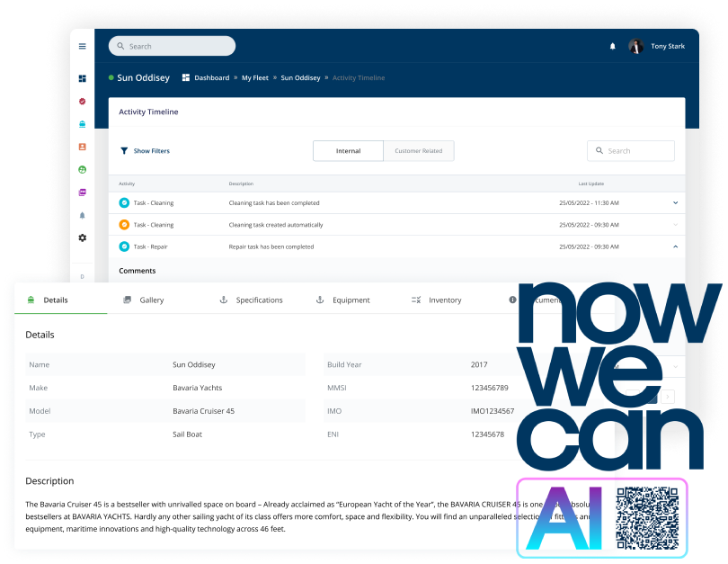Navigate to My Fleet in the breadcrumb
The width and height of the screenshot is (728, 564).
(x=255, y=77)
